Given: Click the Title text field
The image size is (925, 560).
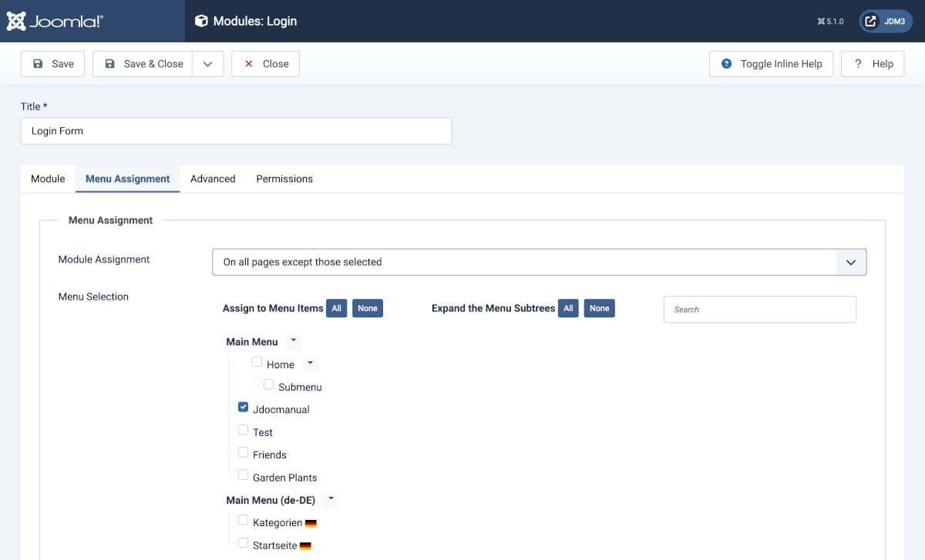Looking at the screenshot, I should [x=236, y=131].
